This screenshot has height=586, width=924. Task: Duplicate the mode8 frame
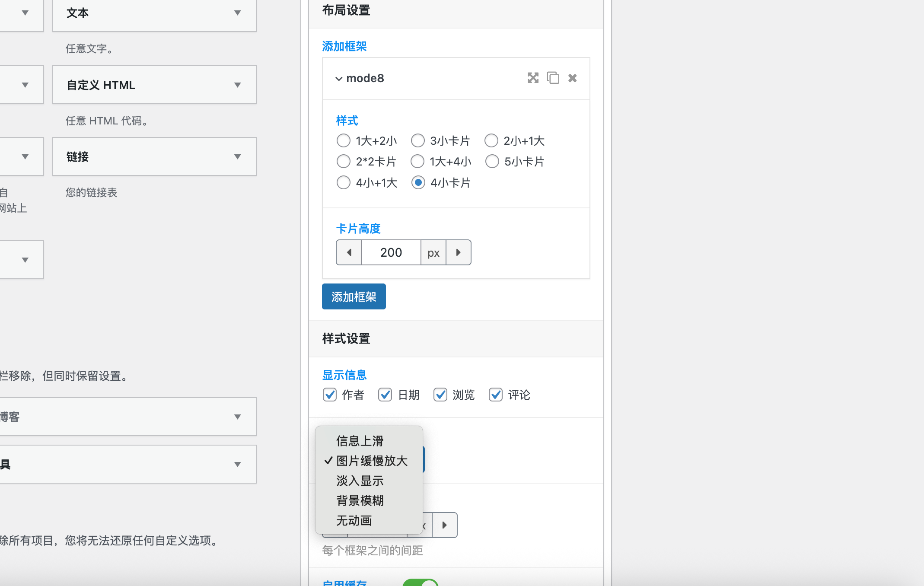click(553, 78)
